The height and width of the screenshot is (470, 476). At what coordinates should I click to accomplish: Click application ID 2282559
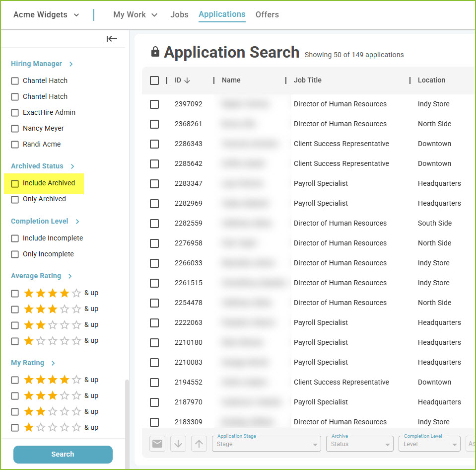point(188,223)
